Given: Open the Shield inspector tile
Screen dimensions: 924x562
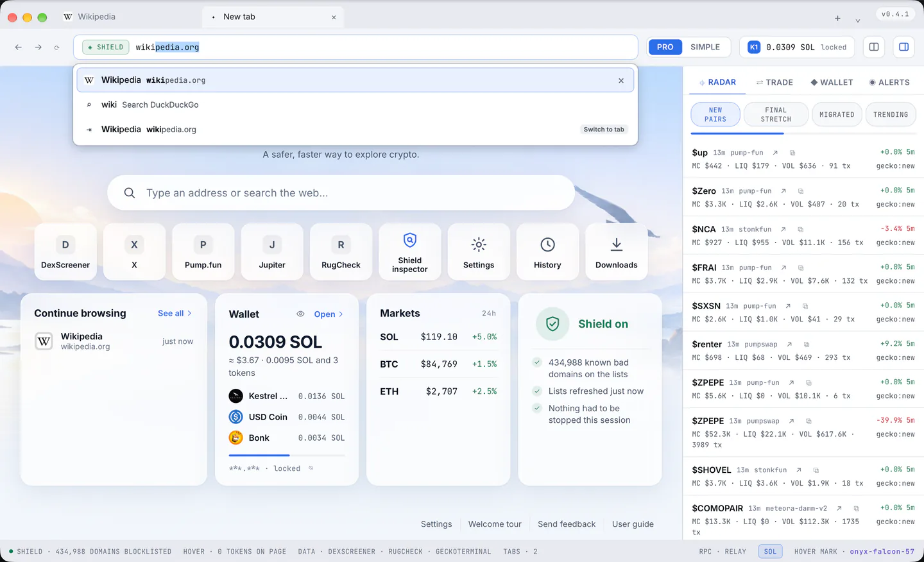Looking at the screenshot, I should coord(410,251).
